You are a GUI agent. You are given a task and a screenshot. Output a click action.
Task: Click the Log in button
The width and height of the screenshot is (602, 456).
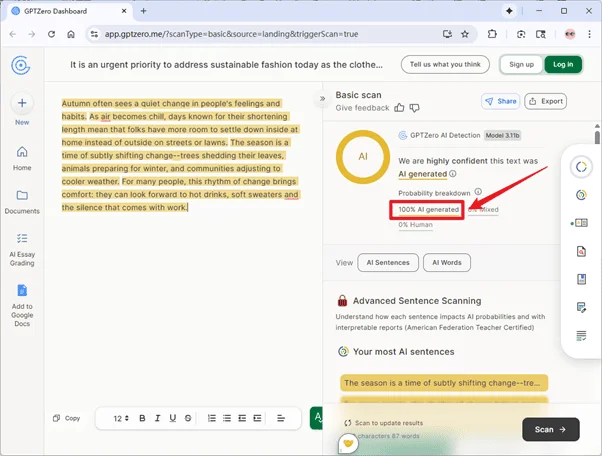coord(563,65)
